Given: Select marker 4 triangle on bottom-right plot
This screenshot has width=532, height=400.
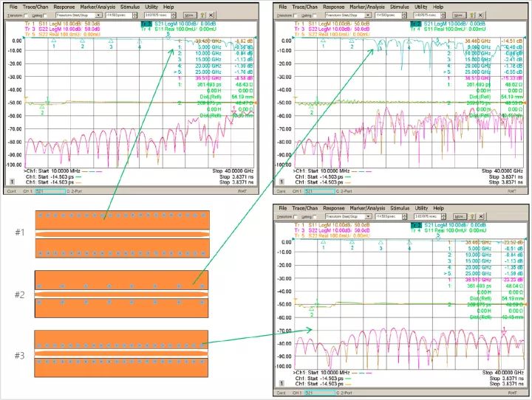Looking at the screenshot, I should click(x=409, y=243).
